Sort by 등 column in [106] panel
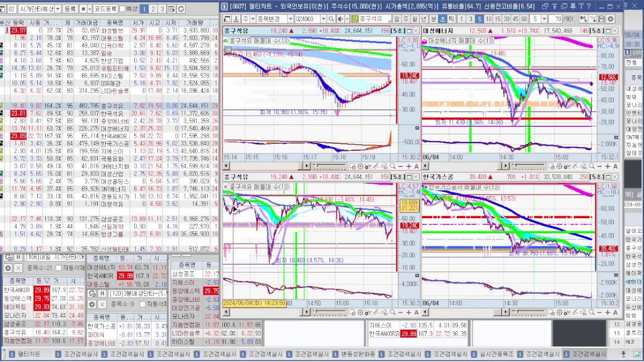Screen dimensions: 644x362 41,281
